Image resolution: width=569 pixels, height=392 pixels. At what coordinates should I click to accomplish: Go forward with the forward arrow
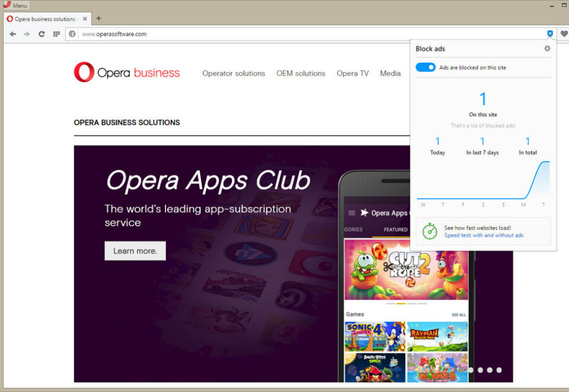pos(27,34)
